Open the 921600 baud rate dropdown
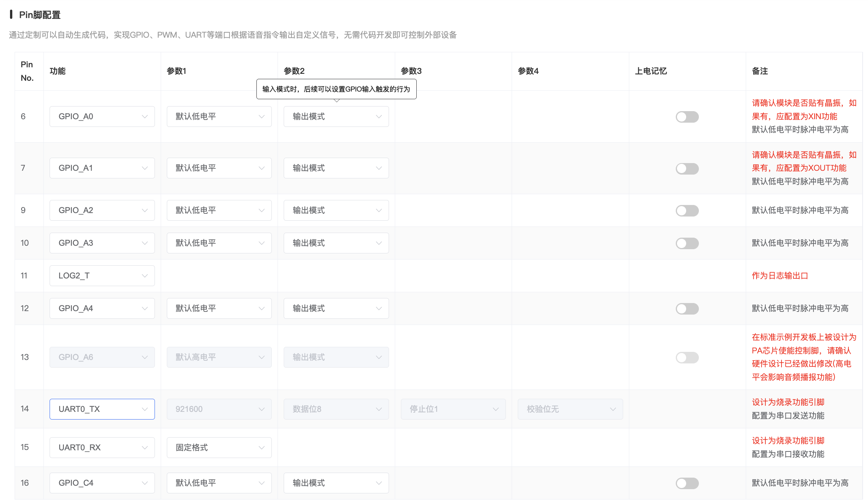This screenshot has height=503, width=868. click(x=219, y=409)
